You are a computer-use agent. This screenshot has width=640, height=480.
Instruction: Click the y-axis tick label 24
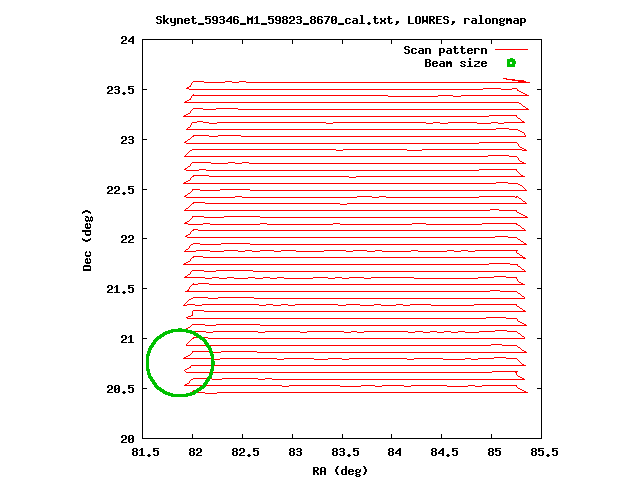click(127, 40)
